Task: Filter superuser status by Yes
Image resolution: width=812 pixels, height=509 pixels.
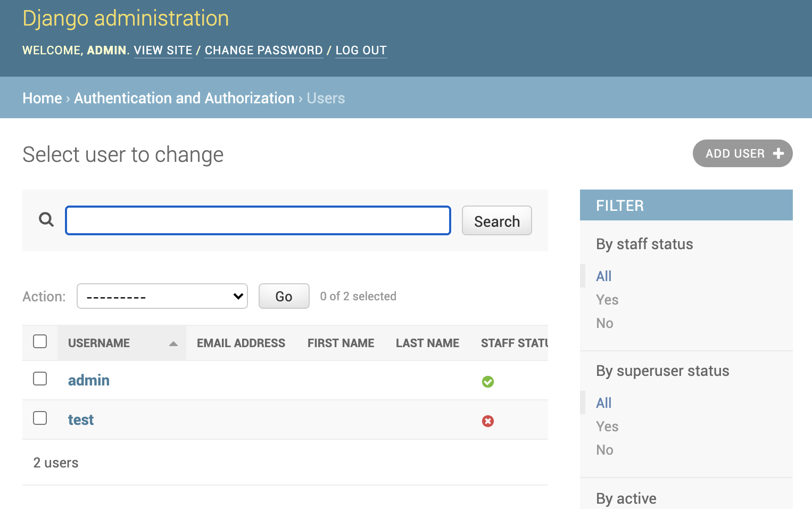Action: [607, 426]
